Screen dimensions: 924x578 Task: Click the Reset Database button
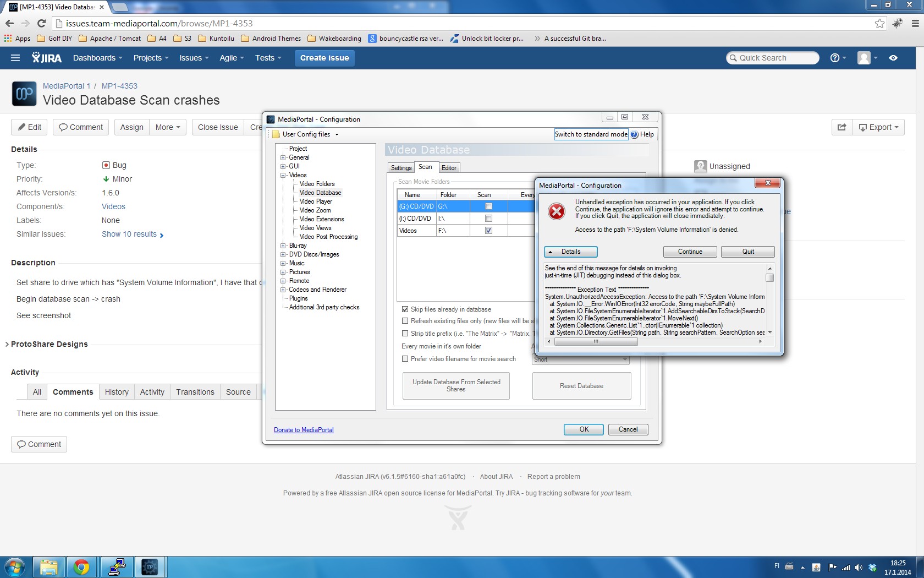click(581, 386)
